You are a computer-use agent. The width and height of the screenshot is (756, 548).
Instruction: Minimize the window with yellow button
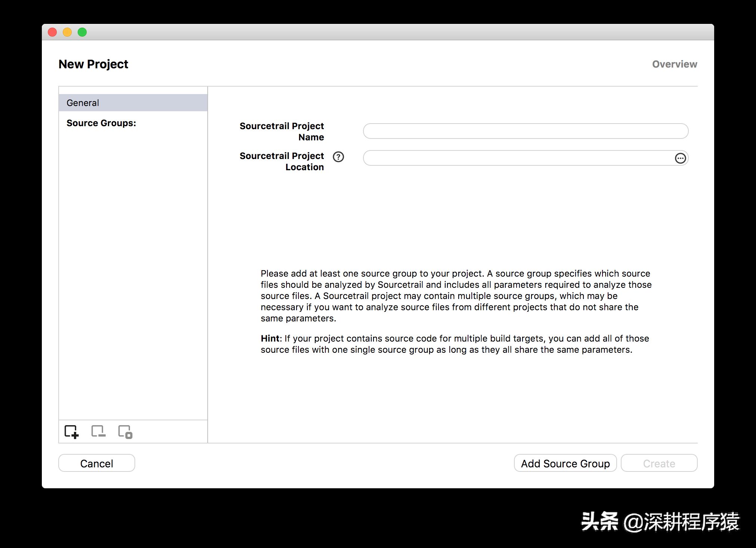(67, 32)
